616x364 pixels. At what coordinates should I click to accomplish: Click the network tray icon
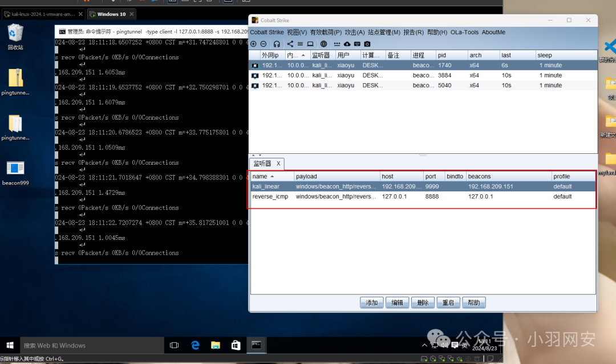435,345
